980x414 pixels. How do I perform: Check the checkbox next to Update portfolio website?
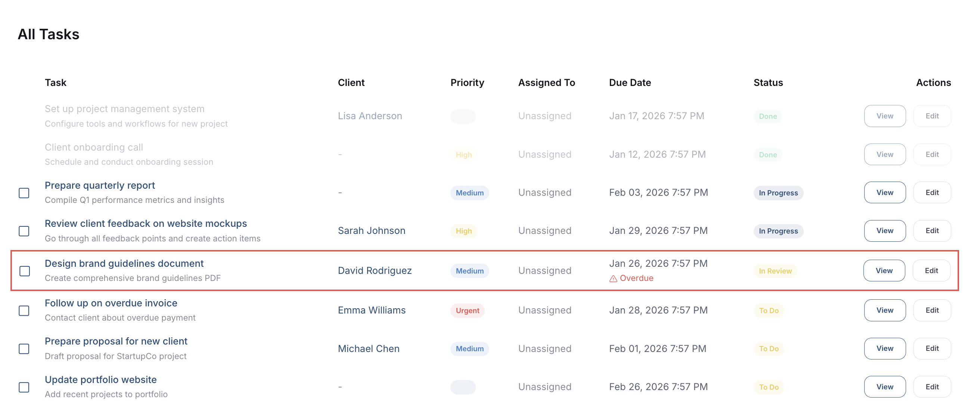[24, 388]
